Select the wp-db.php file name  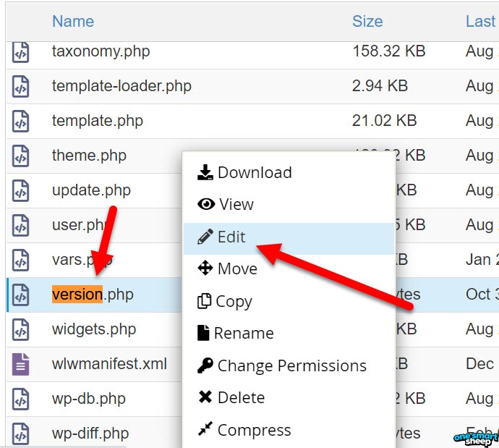[89, 398]
